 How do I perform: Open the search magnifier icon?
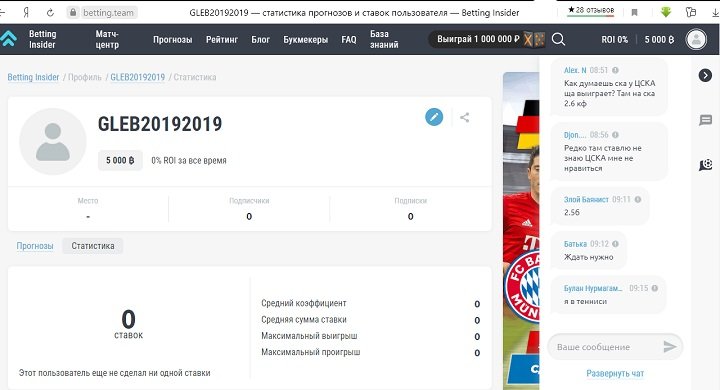click(x=558, y=40)
